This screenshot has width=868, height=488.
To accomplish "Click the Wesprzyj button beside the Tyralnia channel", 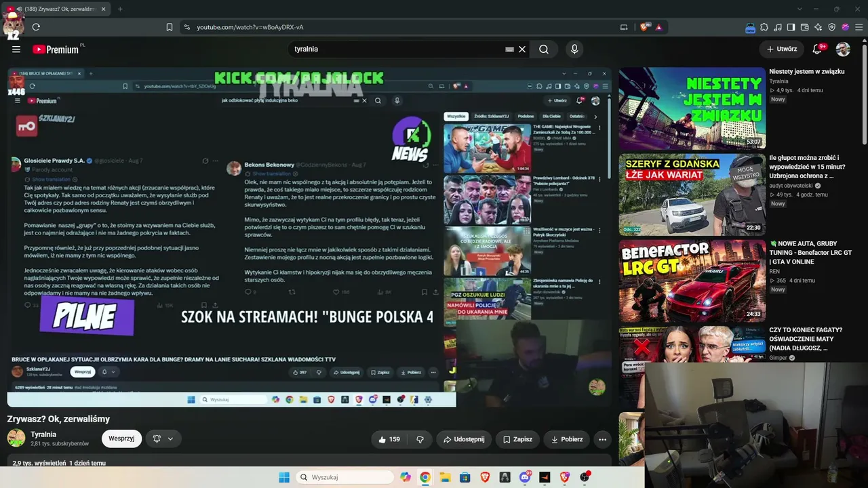I will (121, 439).
